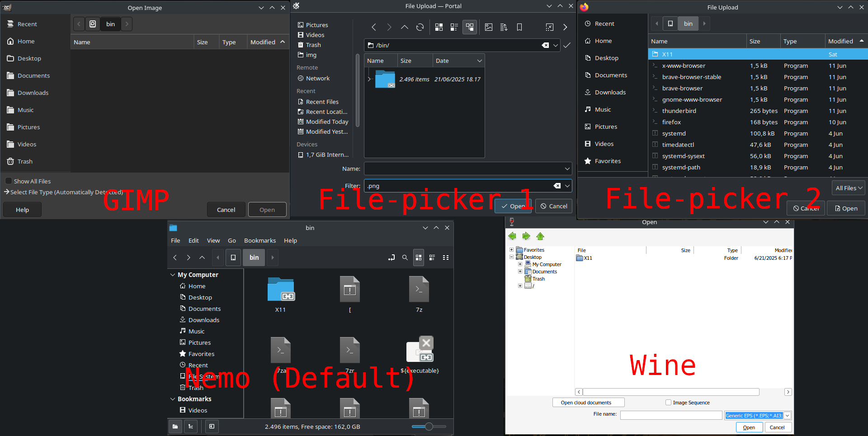The width and height of the screenshot is (868, 436).
Task: Select Downloads in GIMP sidebar
Action: pyautogui.click(x=35, y=93)
